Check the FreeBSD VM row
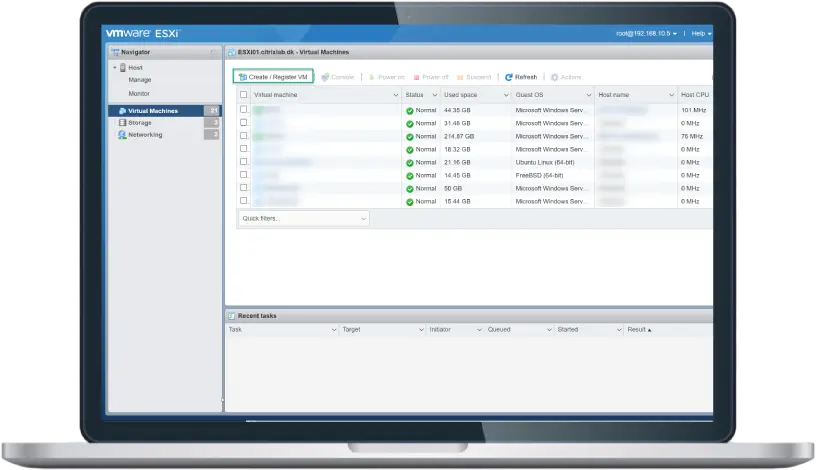Image resolution: width=816 pixels, height=470 pixels. 244,174
